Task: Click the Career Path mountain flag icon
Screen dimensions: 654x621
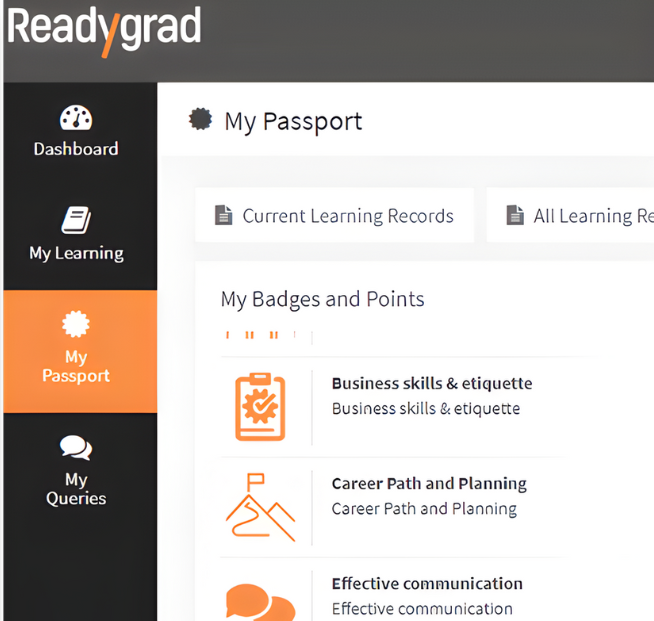Action: [x=260, y=507]
